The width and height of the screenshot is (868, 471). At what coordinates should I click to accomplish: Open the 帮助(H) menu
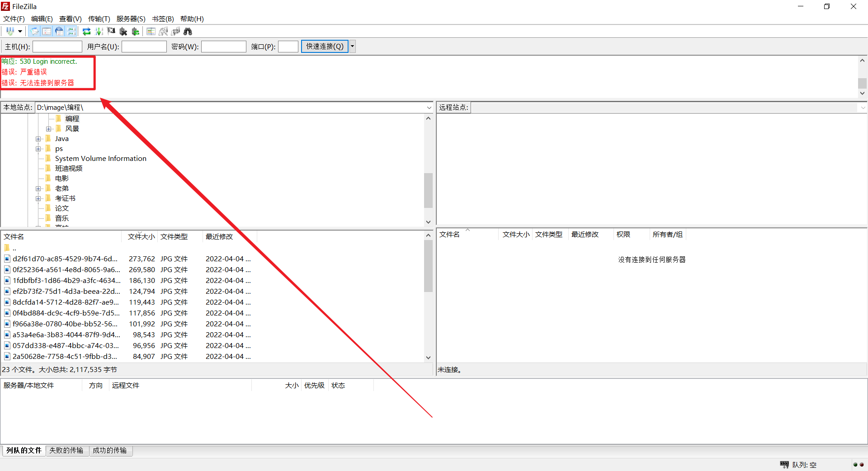[192, 19]
